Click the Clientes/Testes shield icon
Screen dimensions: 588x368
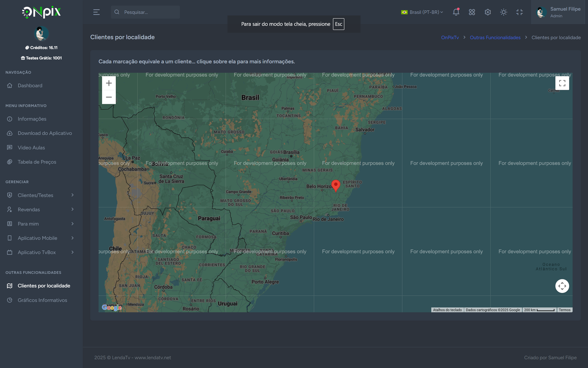[10, 195]
